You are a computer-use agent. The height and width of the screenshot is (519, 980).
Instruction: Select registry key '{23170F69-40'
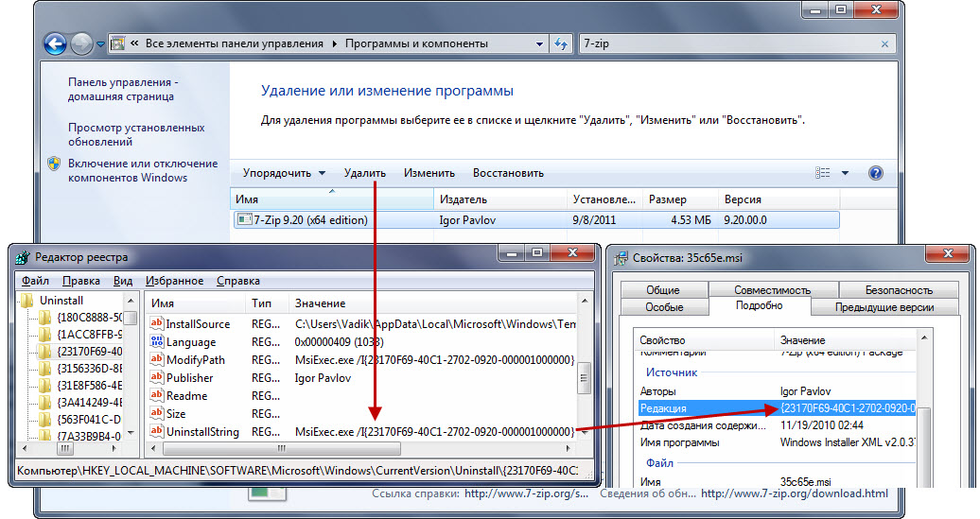[89, 351]
